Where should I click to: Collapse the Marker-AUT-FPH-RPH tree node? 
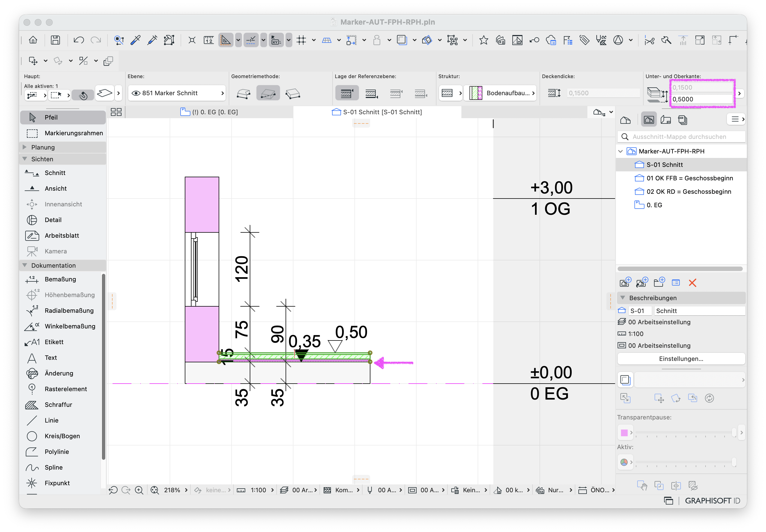coord(620,151)
